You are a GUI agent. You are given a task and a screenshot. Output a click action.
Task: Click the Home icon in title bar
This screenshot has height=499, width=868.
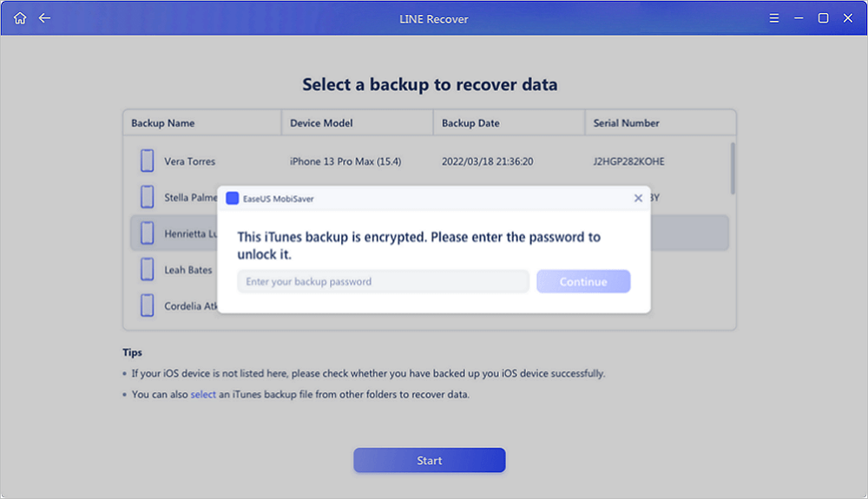coord(20,18)
